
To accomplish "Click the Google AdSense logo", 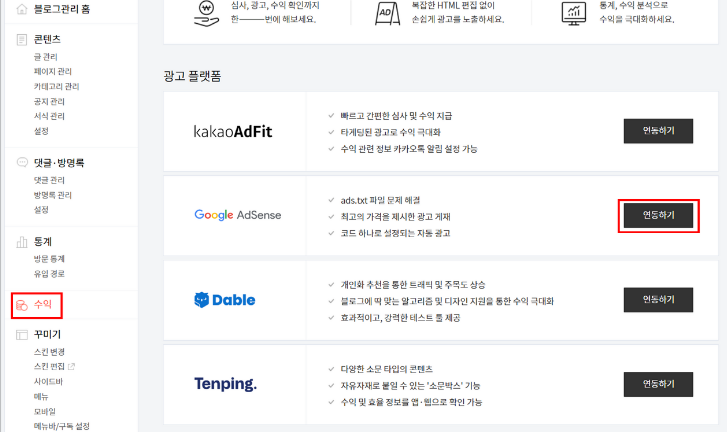I will tap(237, 215).
